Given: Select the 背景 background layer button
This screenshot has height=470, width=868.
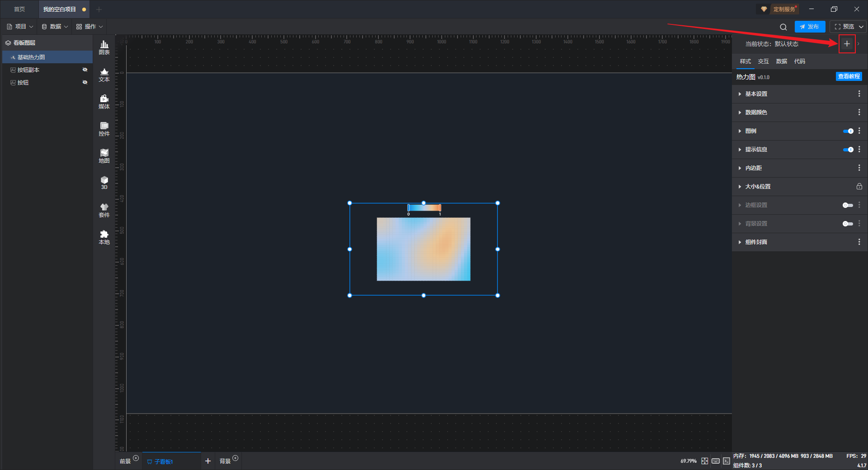Looking at the screenshot, I should [x=225, y=461].
